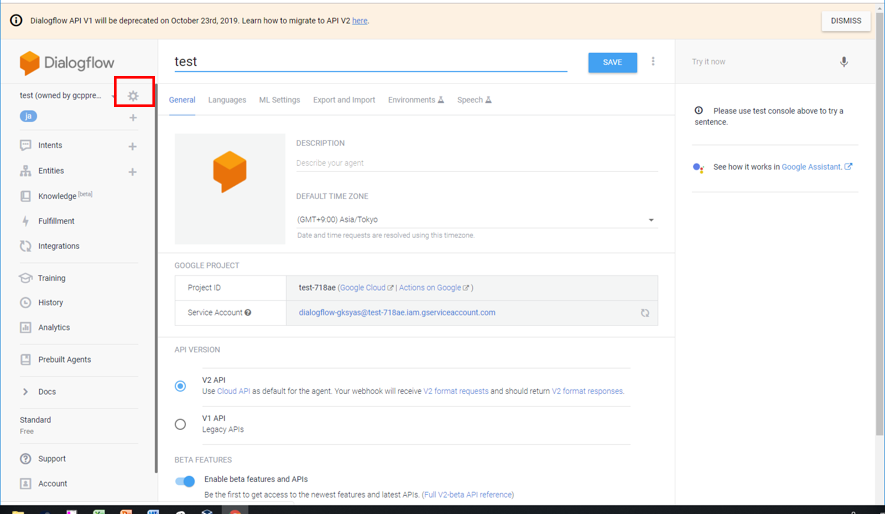
Task: Click the Integrations cycle icon
Action: [x=25, y=246]
